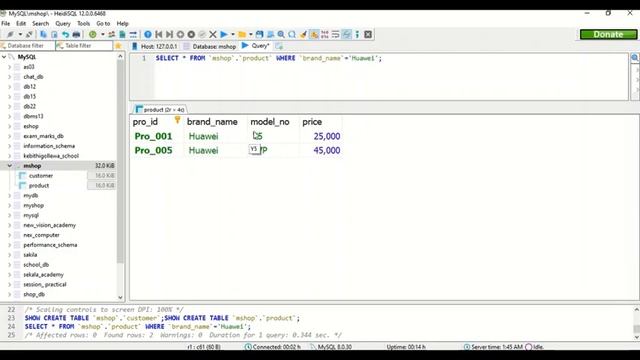Open the dropdown arrow next to connect icon

(20, 35)
